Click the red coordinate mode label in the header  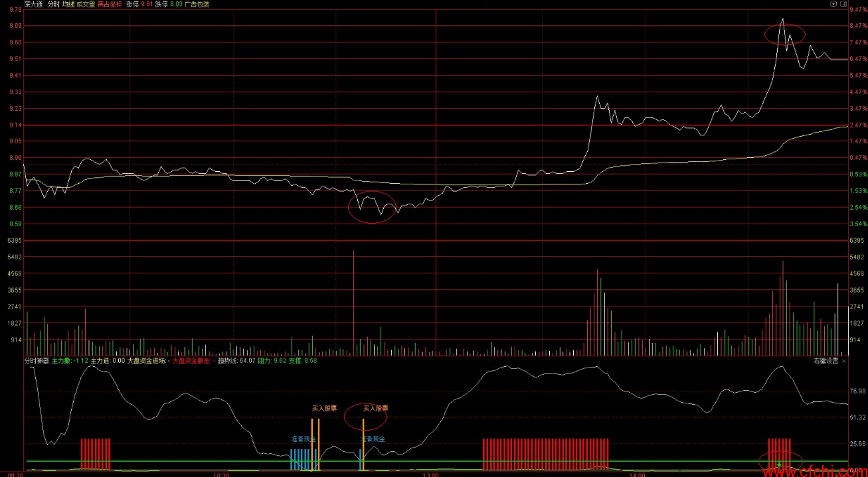(x=110, y=4)
